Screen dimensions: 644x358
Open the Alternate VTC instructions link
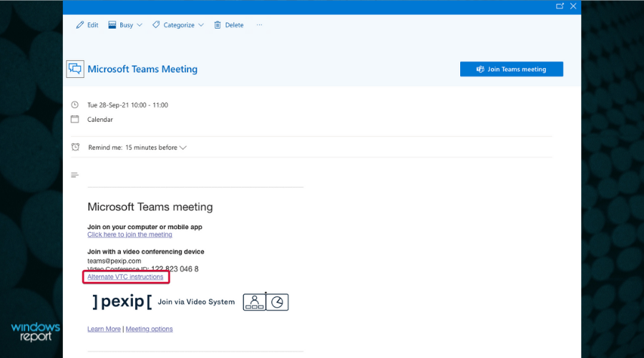coord(125,277)
